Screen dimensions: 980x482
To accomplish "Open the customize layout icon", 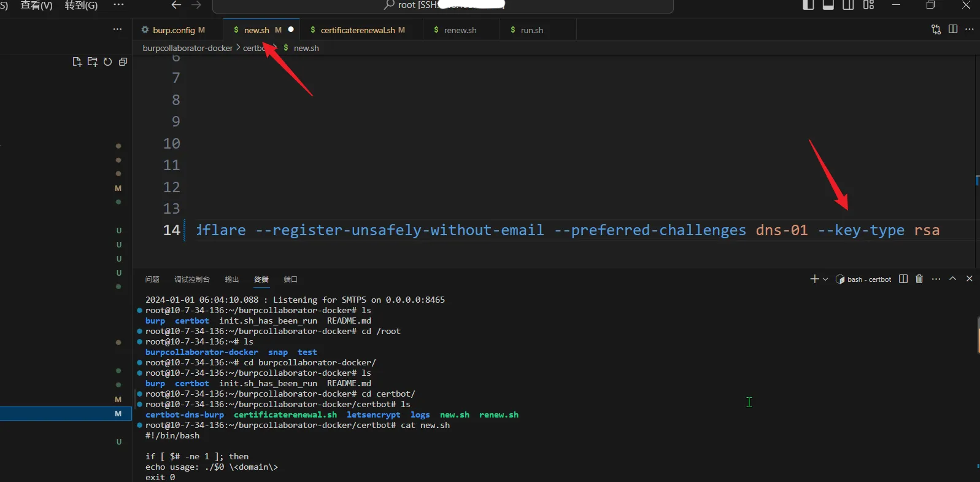I will point(868,5).
